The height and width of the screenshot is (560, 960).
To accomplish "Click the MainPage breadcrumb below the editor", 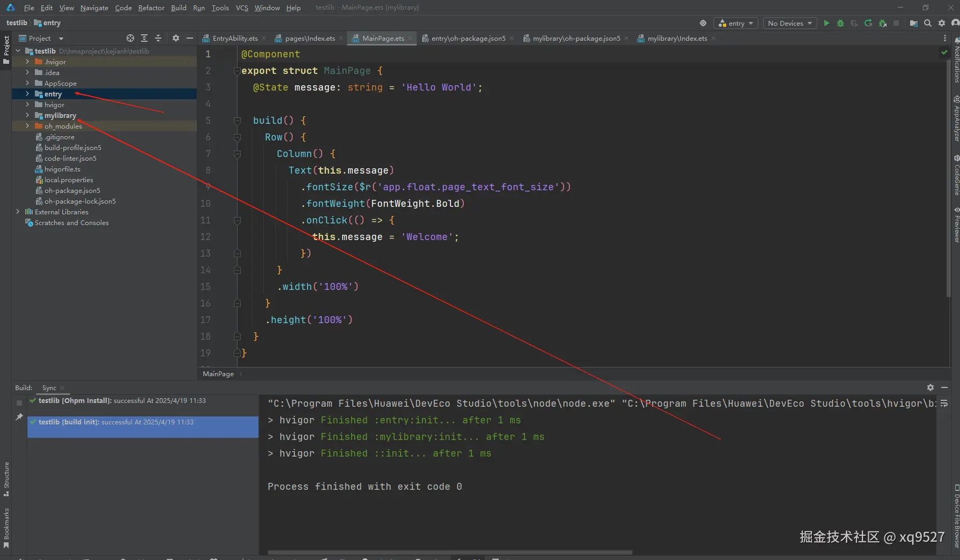I will point(218,374).
